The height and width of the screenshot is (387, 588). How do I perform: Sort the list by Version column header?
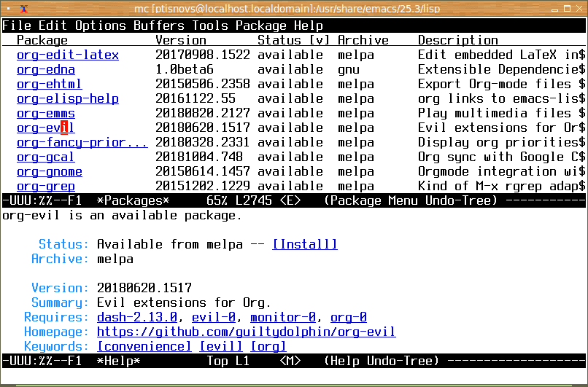coord(181,40)
